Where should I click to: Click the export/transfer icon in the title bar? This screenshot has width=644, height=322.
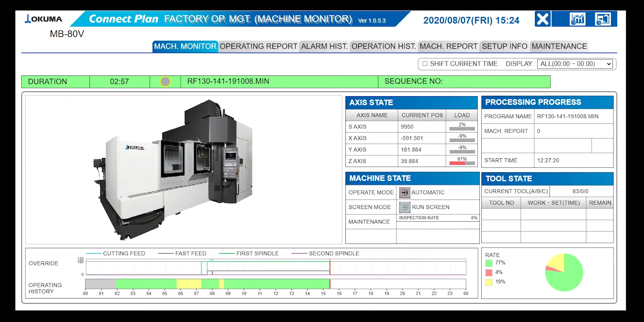[x=603, y=19]
